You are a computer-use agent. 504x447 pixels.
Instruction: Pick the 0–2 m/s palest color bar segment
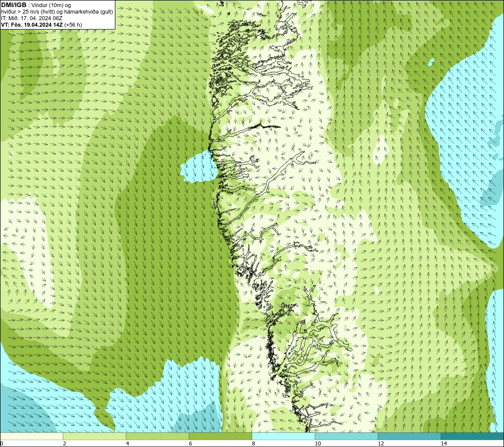pos(31,436)
